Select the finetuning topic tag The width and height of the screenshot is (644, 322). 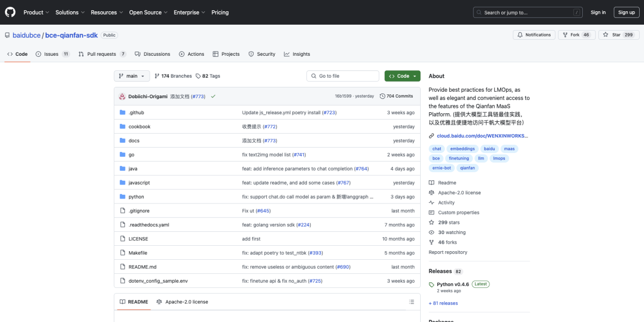click(x=459, y=158)
